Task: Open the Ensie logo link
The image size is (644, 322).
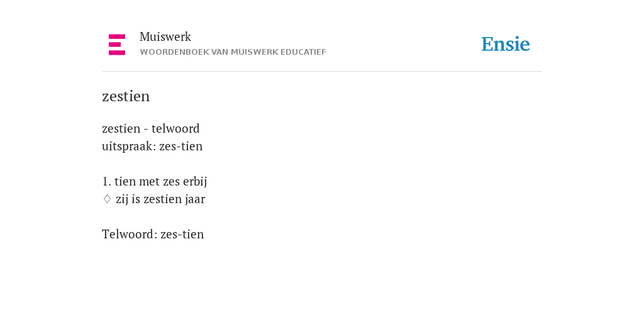Action: click(506, 45)
